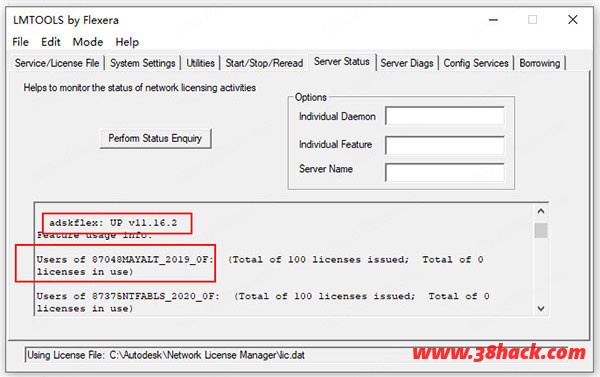The height and width of the screenshot is (377, 600).
Task: Close the LMTOOLS window
Action: [x=572, y=20]
